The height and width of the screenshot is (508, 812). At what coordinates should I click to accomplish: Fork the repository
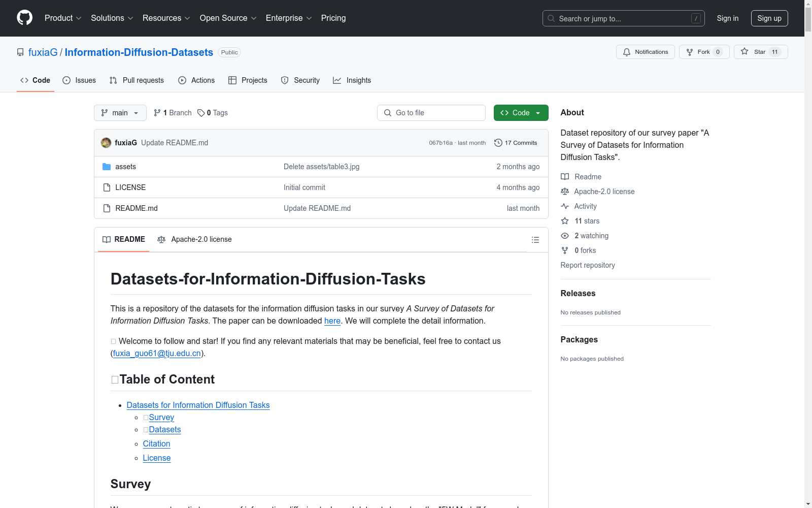[704, 52]
